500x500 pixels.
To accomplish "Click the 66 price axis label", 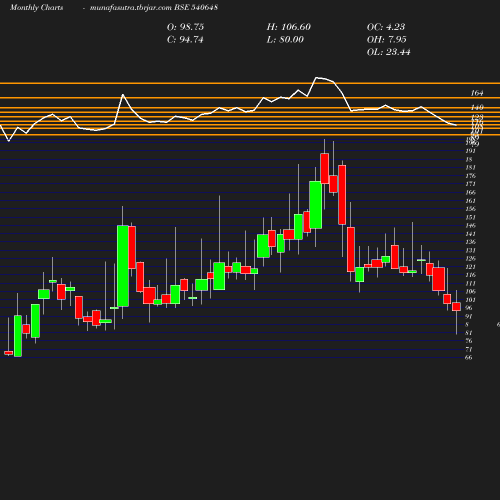I will (x=469, y=358).
